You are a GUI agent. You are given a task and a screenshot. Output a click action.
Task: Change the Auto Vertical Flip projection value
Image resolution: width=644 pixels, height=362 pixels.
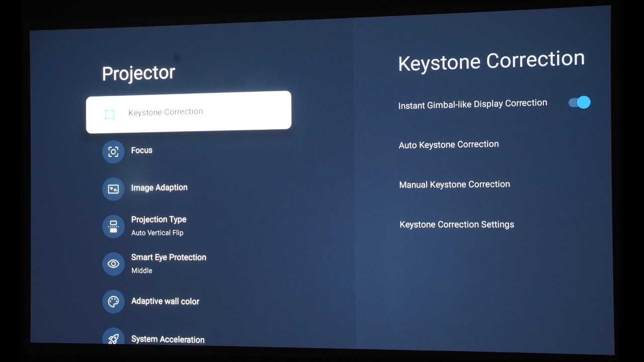pyautogui.click(x=157, y=233)
